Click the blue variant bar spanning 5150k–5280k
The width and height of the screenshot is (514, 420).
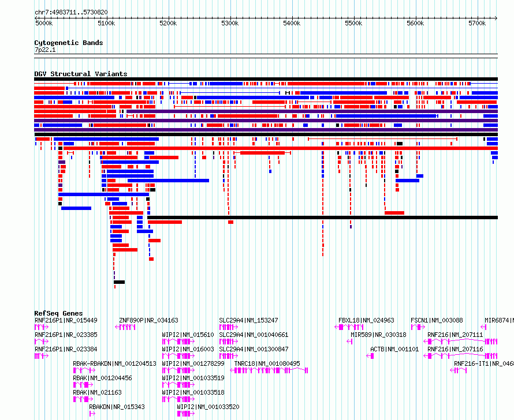[x=168, y=181]
